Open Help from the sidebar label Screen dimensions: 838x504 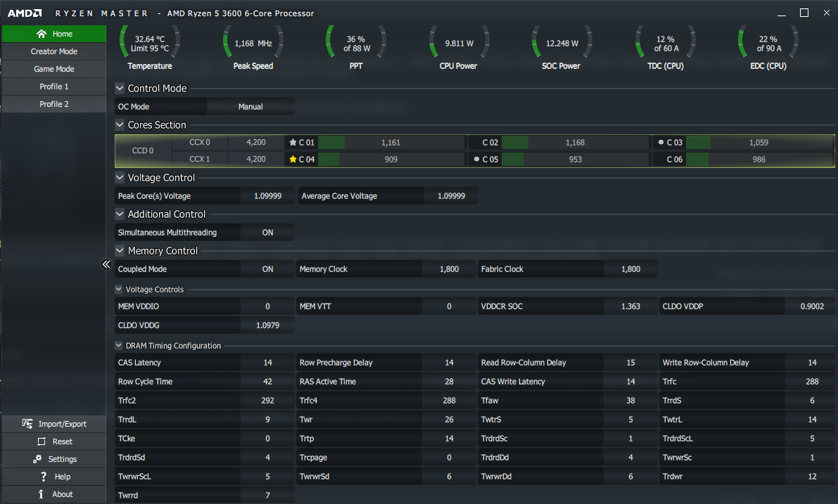click(63, 477)
